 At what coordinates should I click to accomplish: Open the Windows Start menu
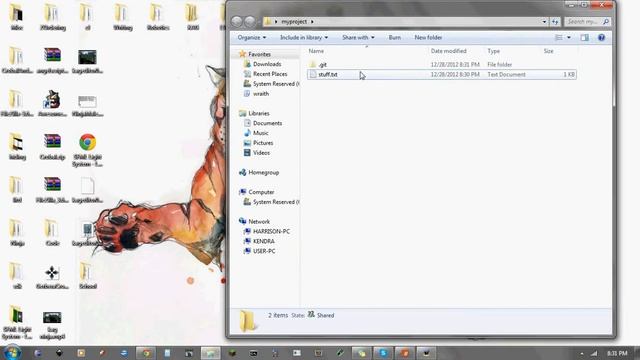[11, 352]
